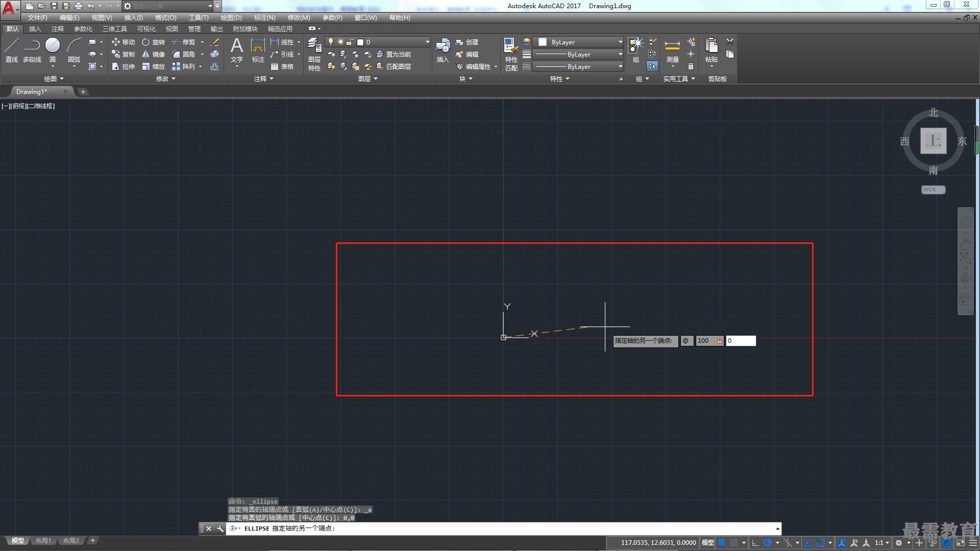Switch to the 布局1 layout tab

click(x=43, y=541)
